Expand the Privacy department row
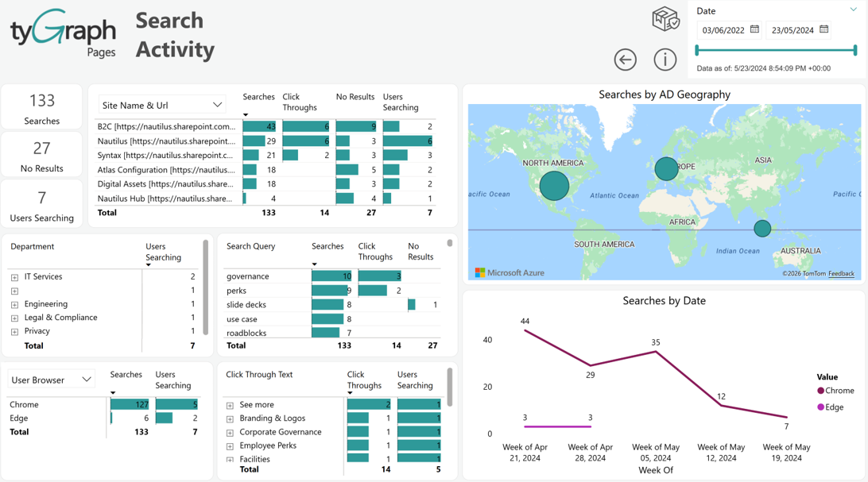 14,332
